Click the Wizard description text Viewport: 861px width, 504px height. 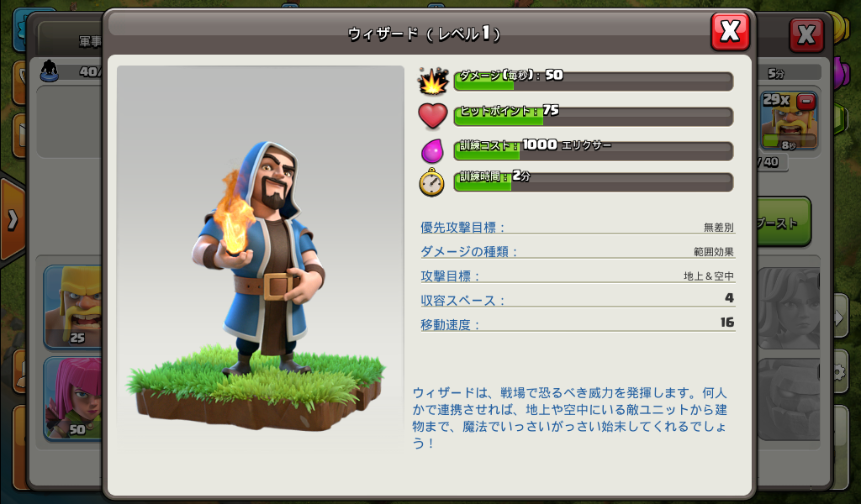[570, 417]
